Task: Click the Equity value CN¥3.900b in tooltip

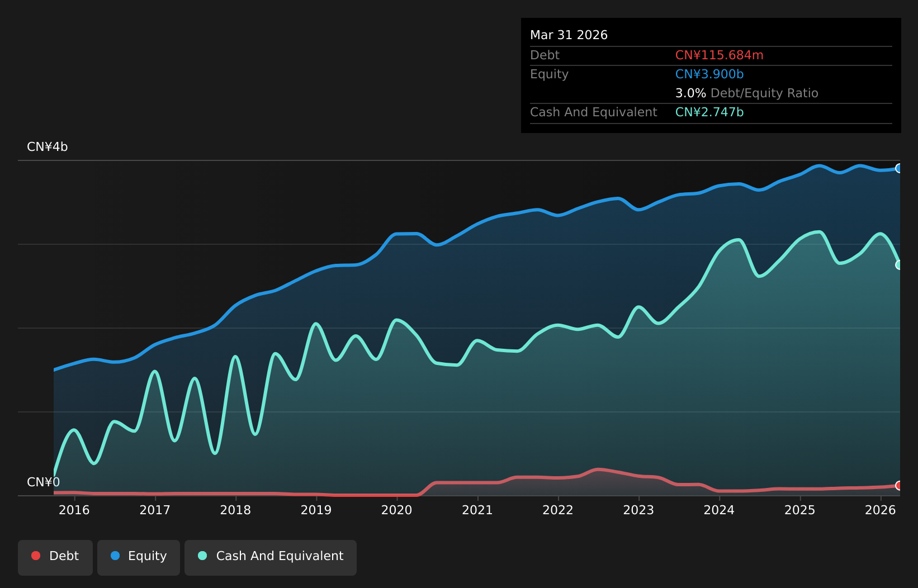Action: point(709,74)
